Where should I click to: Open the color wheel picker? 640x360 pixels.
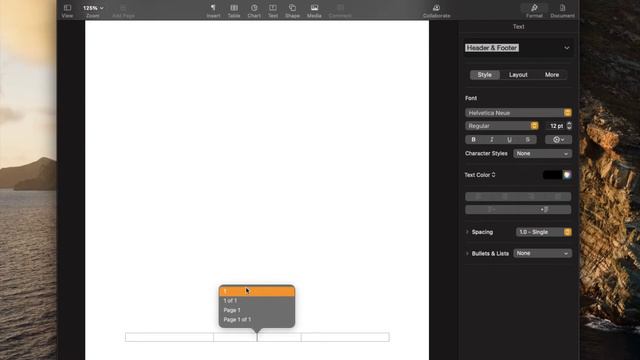[x=567, y=175]
